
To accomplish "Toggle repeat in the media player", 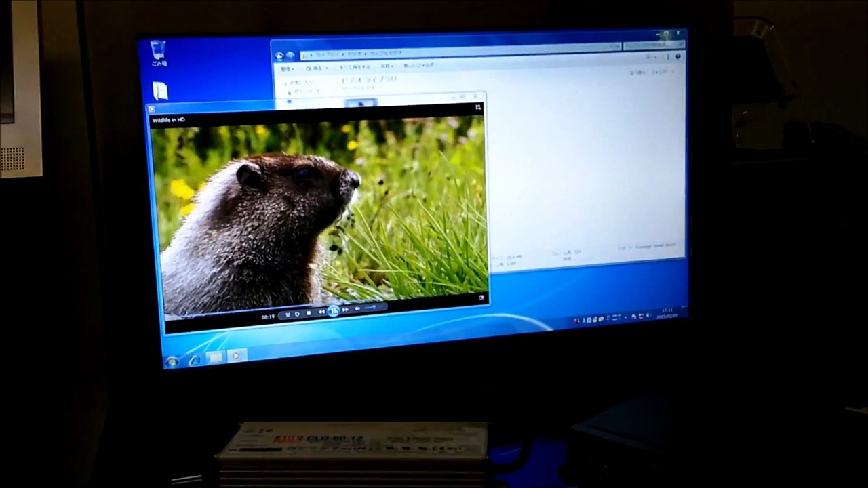I will click(297, 314).
